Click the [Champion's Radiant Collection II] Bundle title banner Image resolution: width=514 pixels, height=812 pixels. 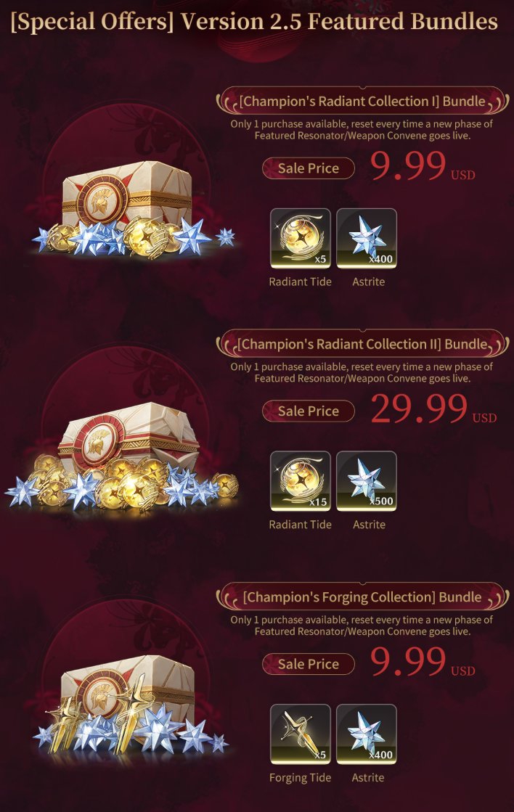click(362, 344)
